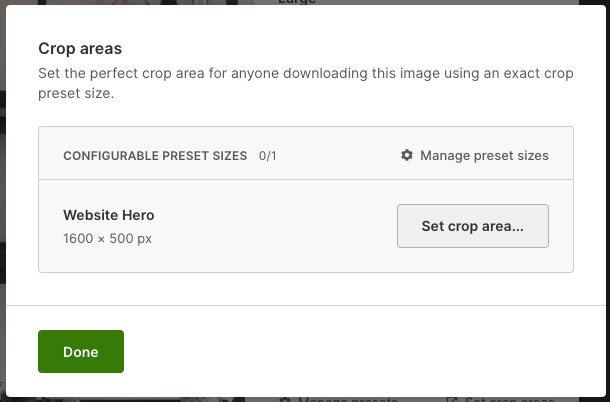Click the Crop areas dialog heading
Screen dimensions: 610x402
[80, 49]
